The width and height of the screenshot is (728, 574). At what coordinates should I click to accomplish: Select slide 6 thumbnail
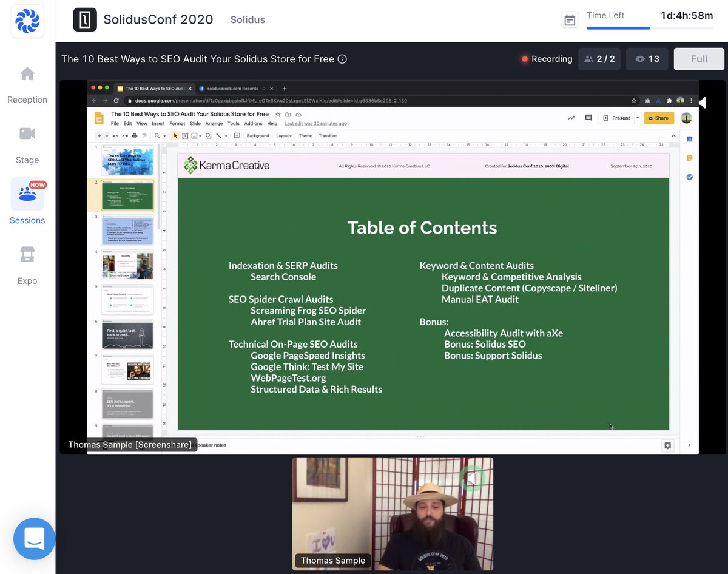pos(127,335)
